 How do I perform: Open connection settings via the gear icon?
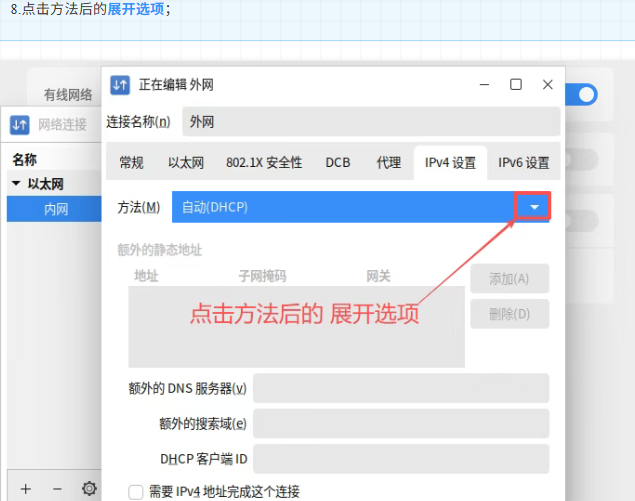[x=89, y=488]
